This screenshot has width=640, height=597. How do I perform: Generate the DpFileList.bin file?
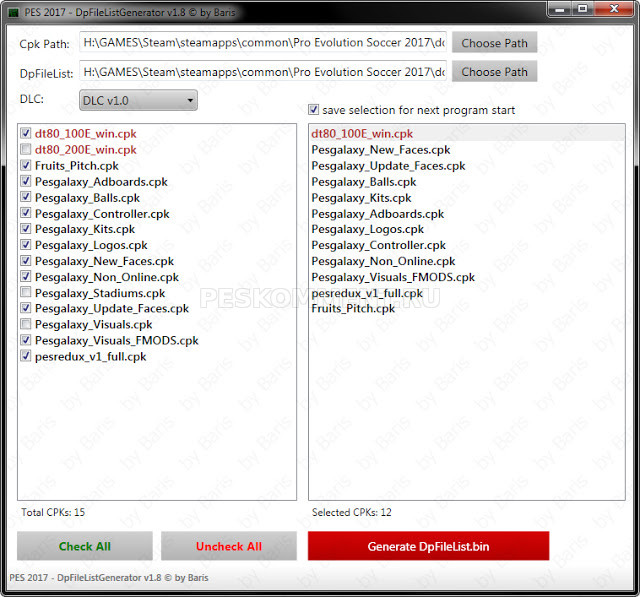tap(428, 546)
